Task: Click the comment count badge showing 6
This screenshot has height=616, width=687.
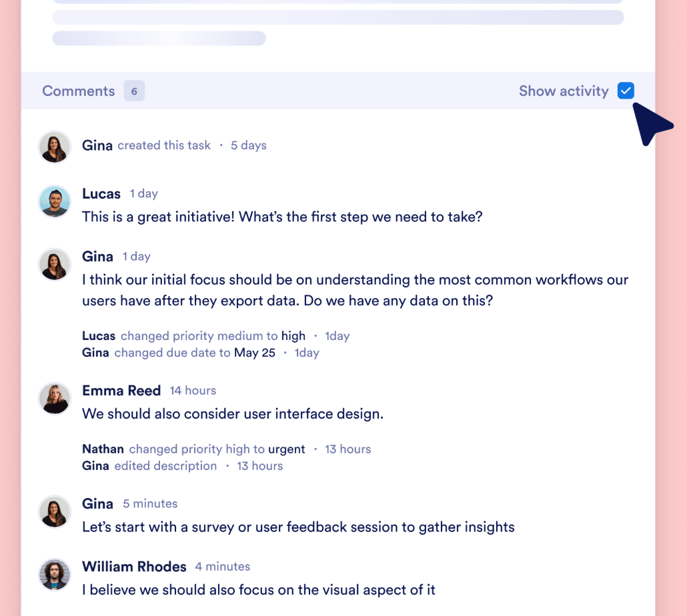Action: point(133,91)
